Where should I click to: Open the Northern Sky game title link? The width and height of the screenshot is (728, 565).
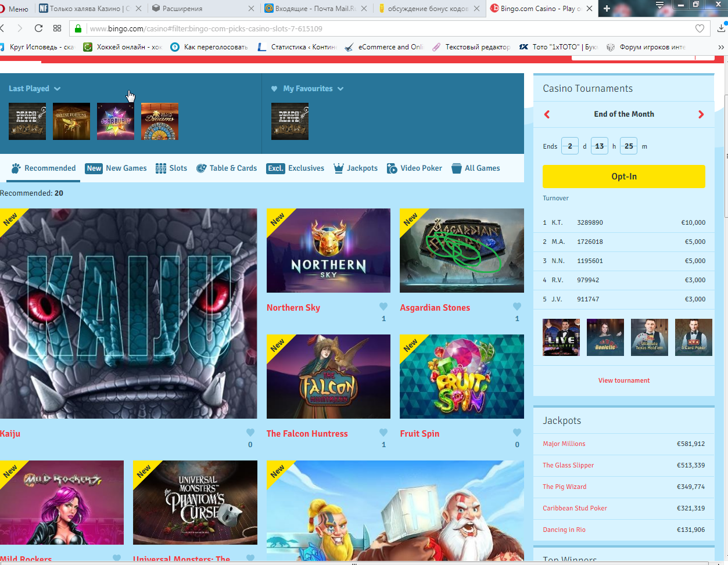click(x=293, y=308)
